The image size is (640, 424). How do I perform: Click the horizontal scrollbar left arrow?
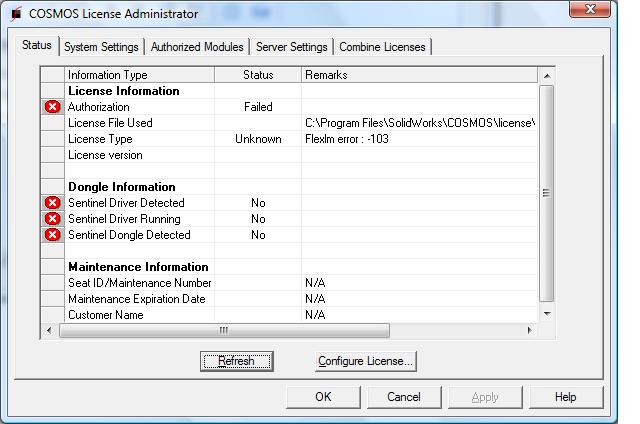pyautogui.click(x=49, y=330)
